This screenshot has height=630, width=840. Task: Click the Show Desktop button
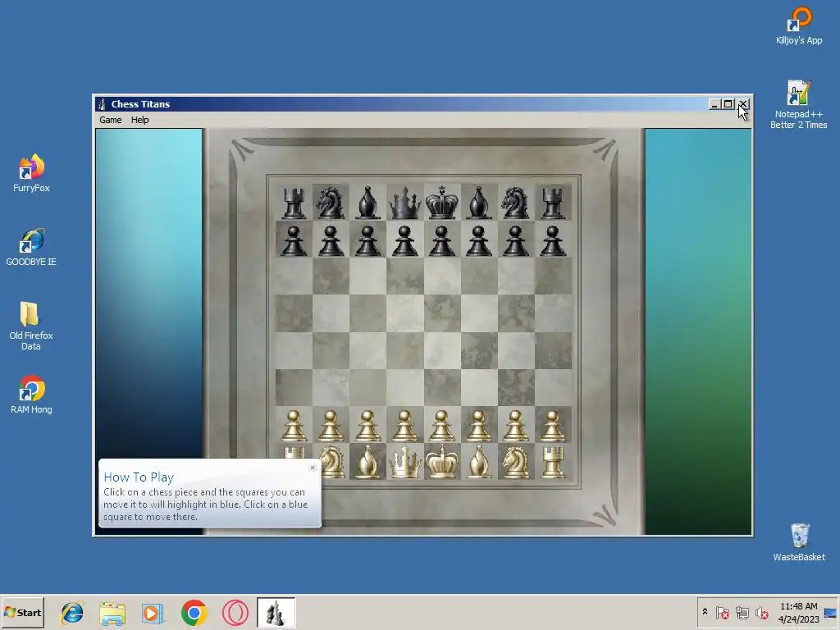[832, 613]
